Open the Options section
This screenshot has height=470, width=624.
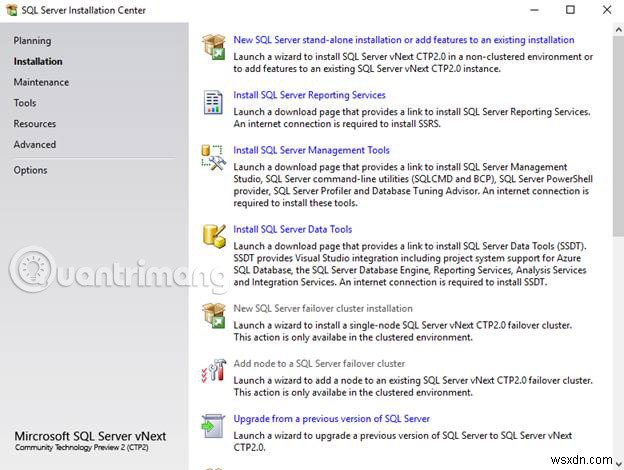[30, 170]
